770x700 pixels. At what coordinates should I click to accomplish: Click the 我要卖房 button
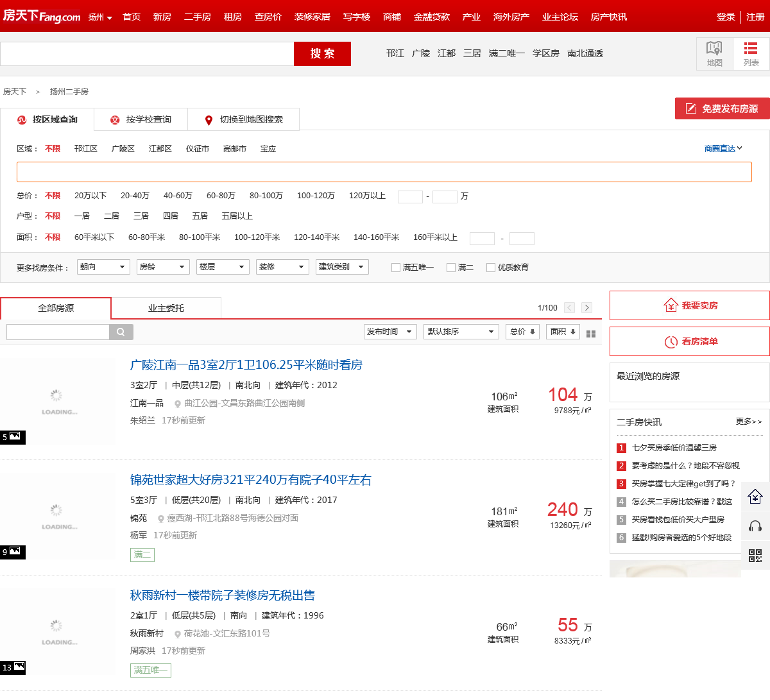pyautogui.click(x=690, y=305)
